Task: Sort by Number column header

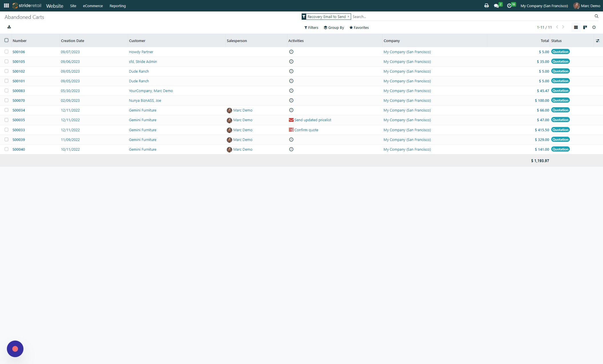Action: pos(19,41)
